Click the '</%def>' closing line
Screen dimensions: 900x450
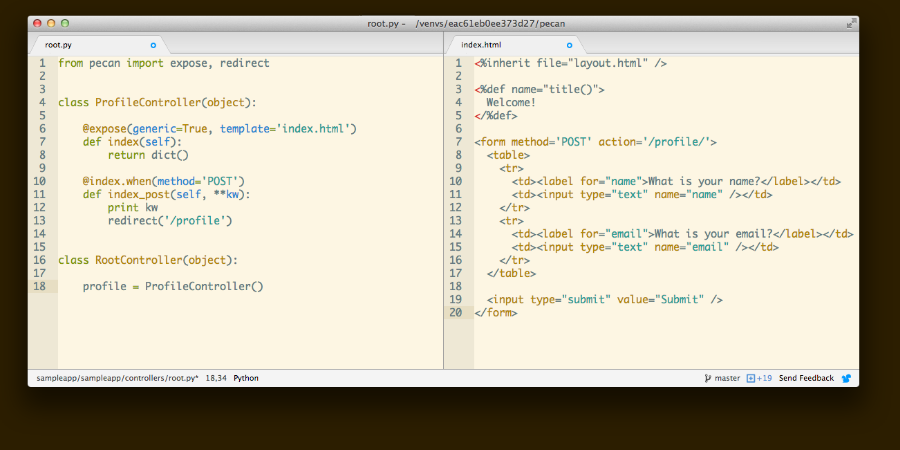496,115
